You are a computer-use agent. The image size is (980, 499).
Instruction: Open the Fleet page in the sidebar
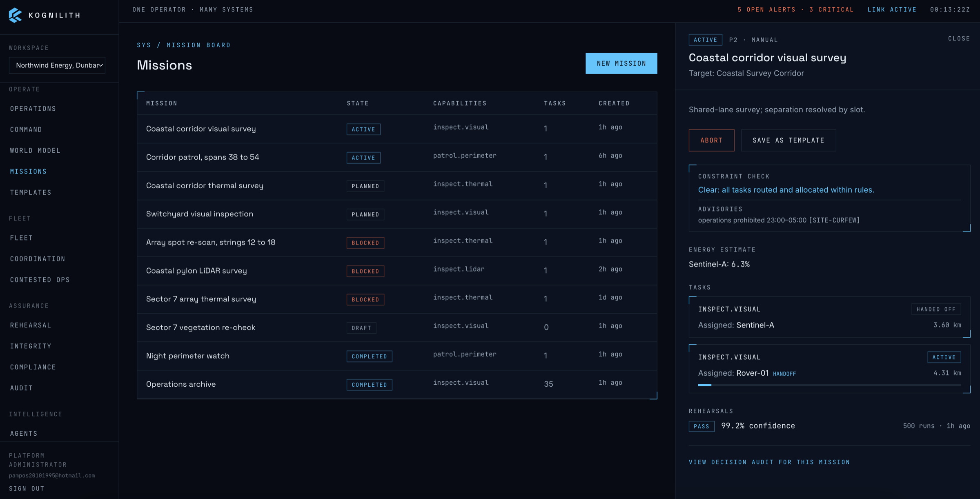(21, 238)
